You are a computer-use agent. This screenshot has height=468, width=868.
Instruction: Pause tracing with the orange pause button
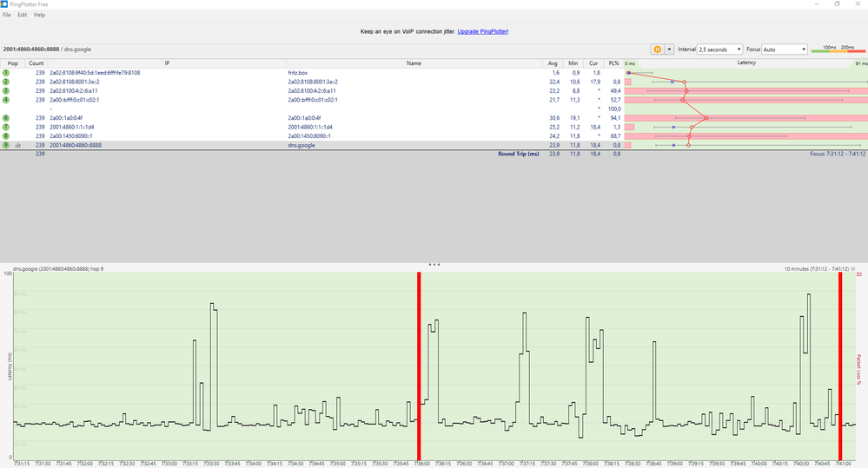[x=657, y=49]
